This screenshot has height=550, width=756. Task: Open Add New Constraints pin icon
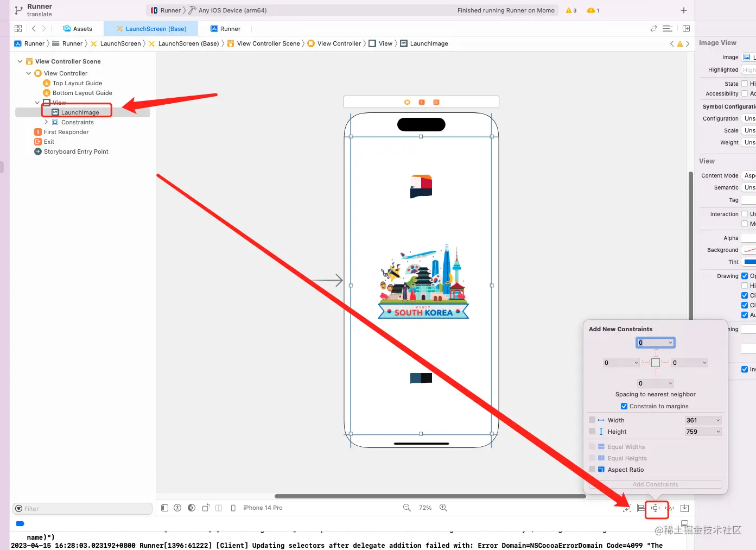[x=656, y=508]
